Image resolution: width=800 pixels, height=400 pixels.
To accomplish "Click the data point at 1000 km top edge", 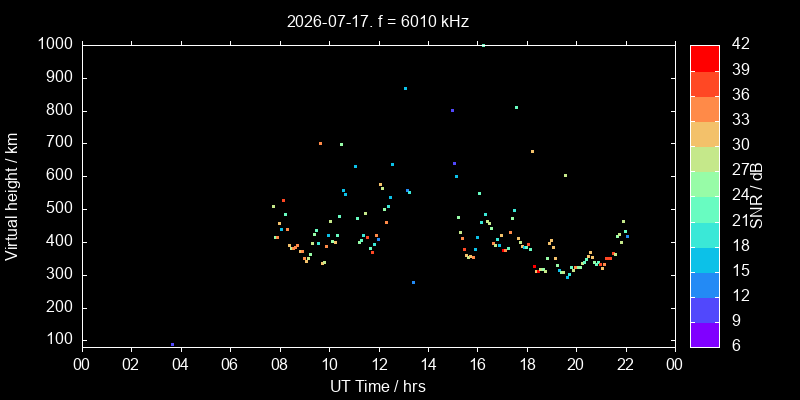I will pyautogui.click(x=483, y=45).
